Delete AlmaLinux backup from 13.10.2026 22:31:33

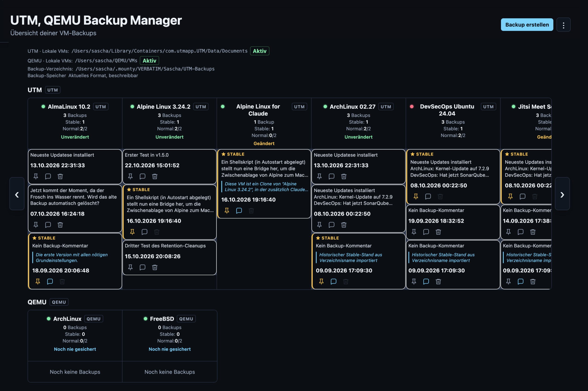[60, 176]
